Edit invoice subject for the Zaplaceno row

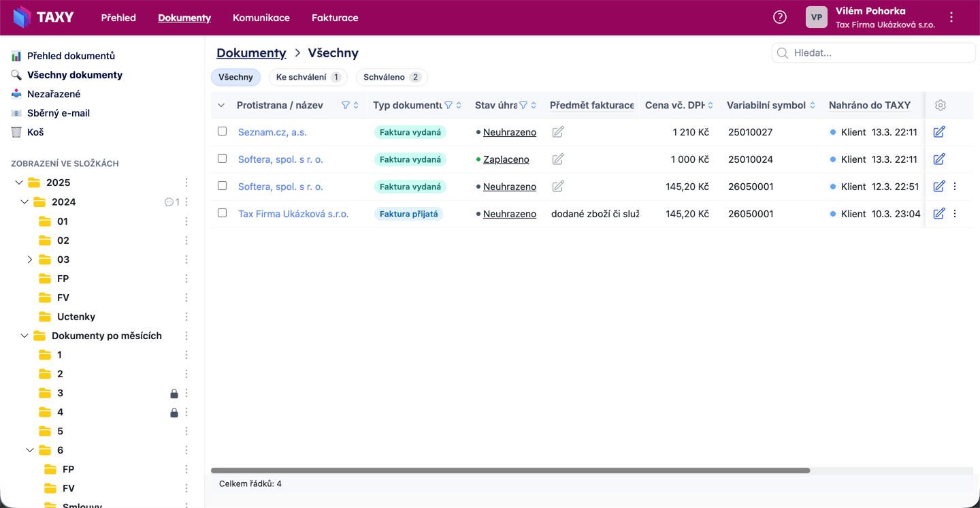coord(558,159)
